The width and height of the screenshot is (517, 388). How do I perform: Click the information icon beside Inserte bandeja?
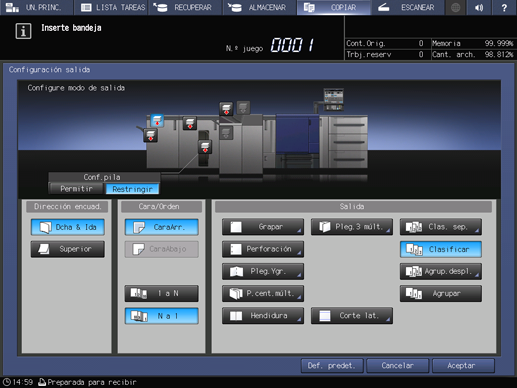click(23, 31)
